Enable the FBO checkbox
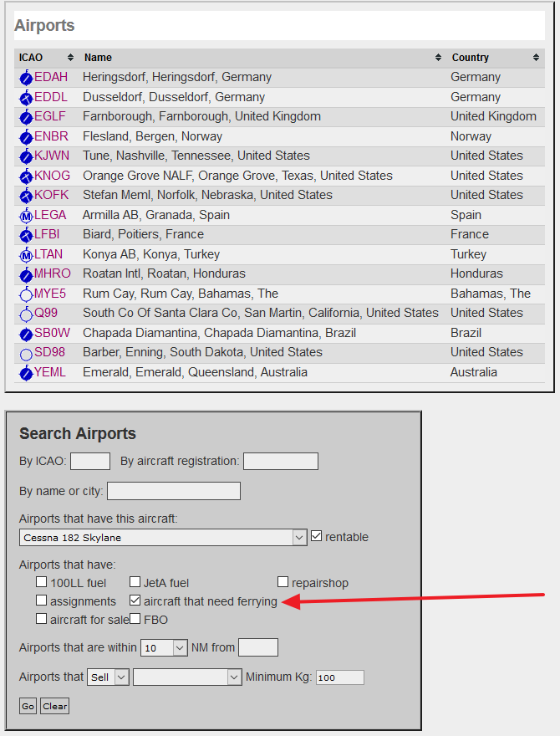This screenshot has width=560, height=736. point(135,619)
